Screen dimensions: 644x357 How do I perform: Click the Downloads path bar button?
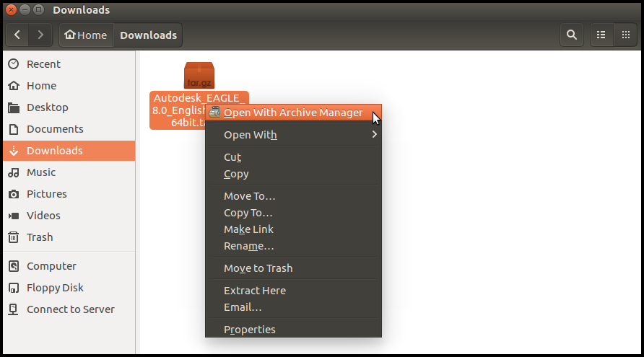148,35
